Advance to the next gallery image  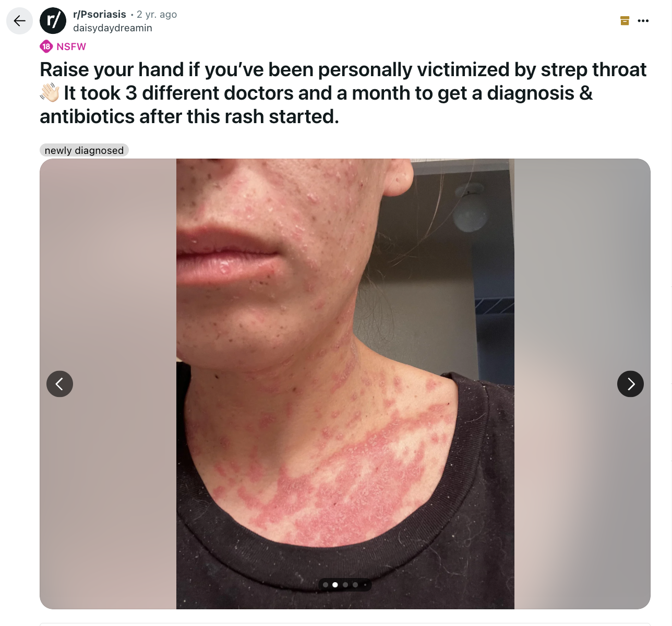tap(630, 384)
